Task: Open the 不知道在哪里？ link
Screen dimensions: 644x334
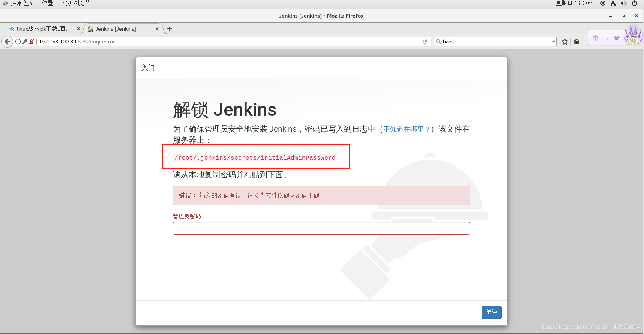Action: [406, 129]
